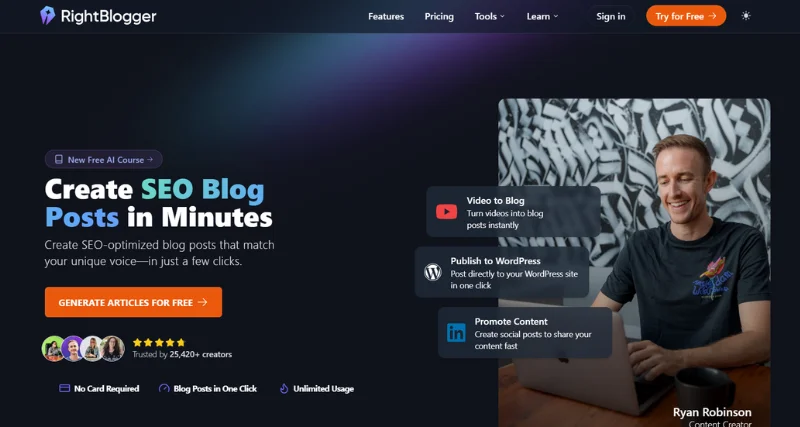The image size is (800, 427).
Task: Click the Promote Content card title
Action: tap(511, 321)
